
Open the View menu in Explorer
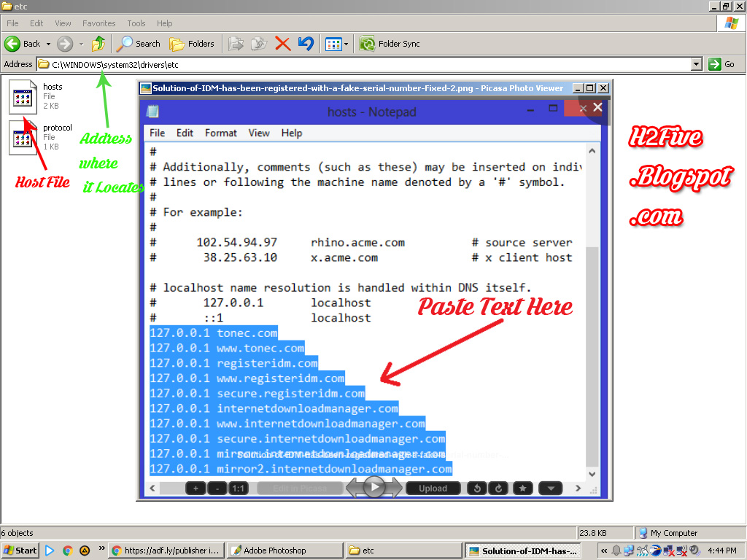point(63,23)
